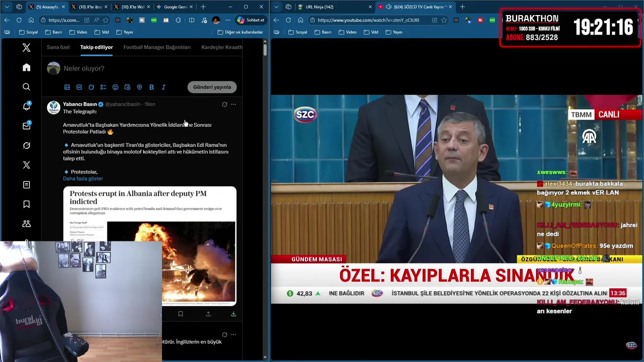
Task: Go back in the left browser
Action: click(x=7, y=20)
